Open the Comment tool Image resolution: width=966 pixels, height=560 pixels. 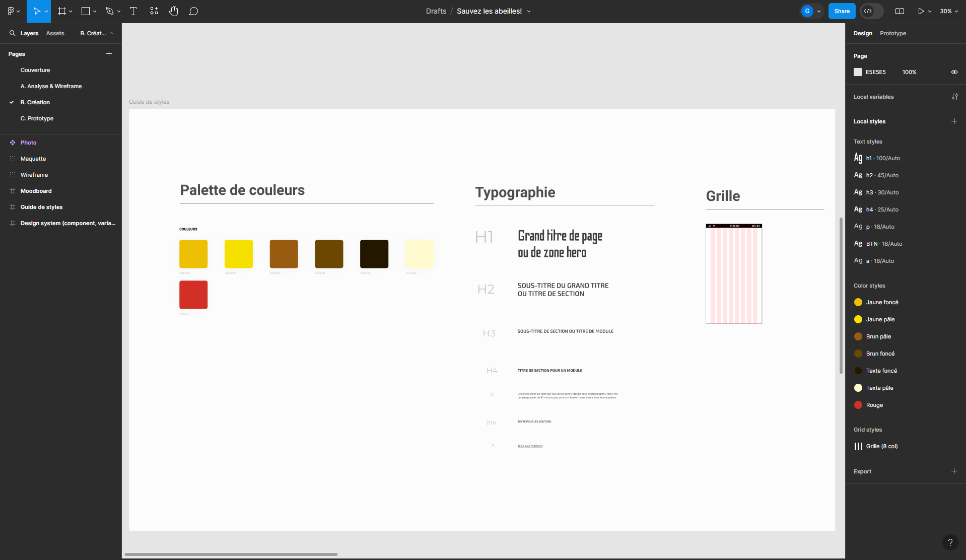(194, 11)
